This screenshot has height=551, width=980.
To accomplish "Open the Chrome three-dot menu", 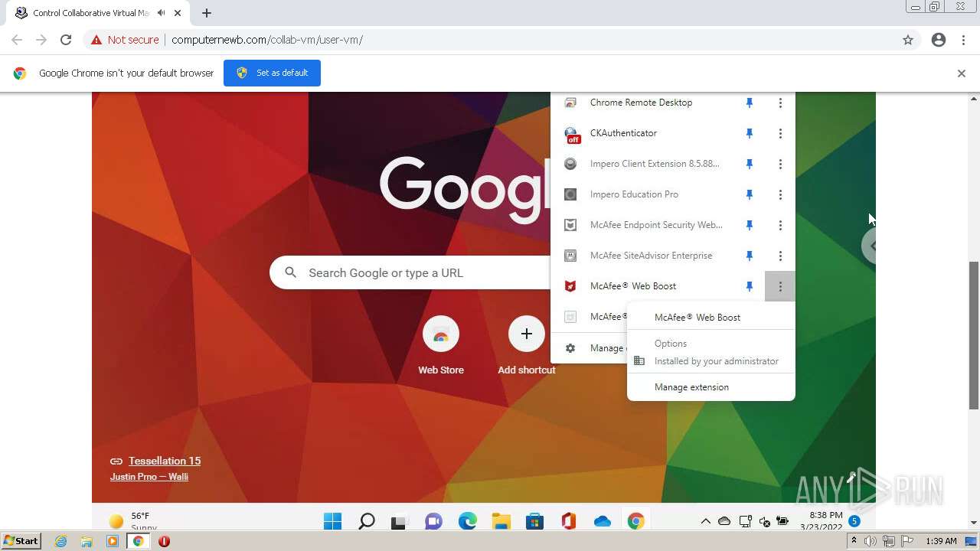I will [963, 40].
